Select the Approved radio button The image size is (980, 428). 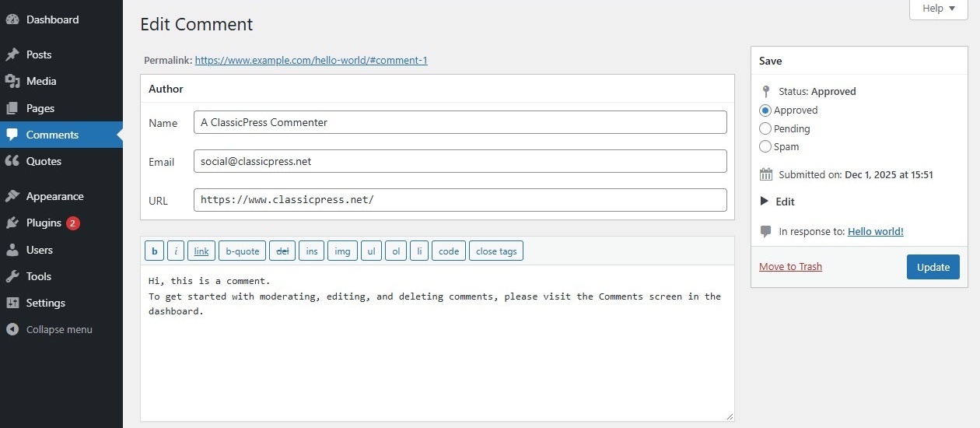765,111
